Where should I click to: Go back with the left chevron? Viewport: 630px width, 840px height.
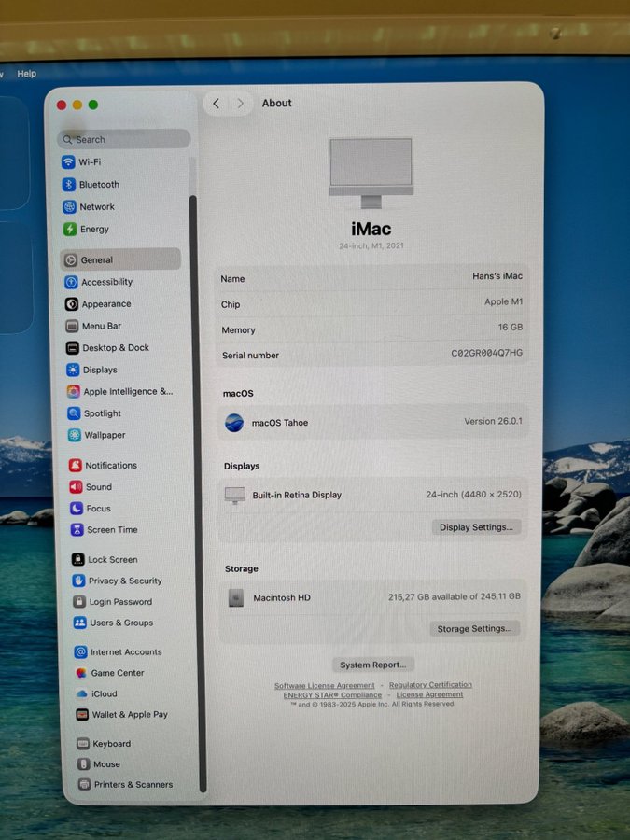click(217, 104)
